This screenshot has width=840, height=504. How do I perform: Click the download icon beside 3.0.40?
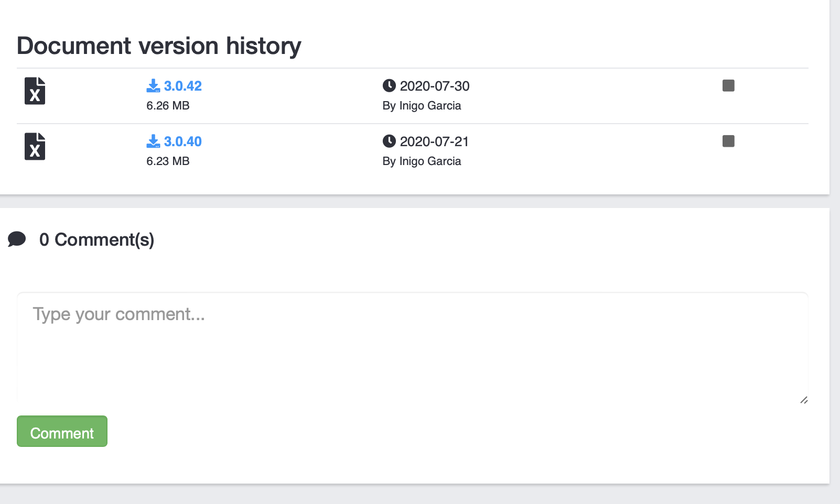153,141
